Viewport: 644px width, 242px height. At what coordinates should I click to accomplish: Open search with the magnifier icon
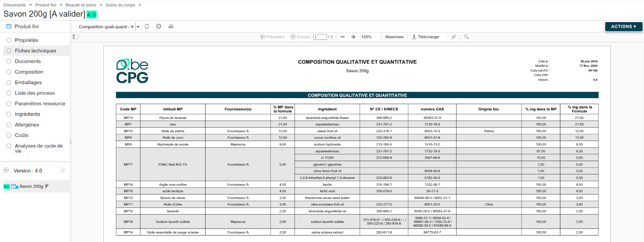click(x=466, y=37)
